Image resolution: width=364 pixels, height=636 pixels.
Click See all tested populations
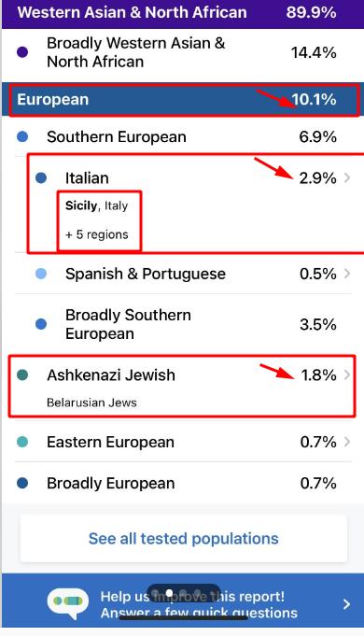tap(184, 539)
